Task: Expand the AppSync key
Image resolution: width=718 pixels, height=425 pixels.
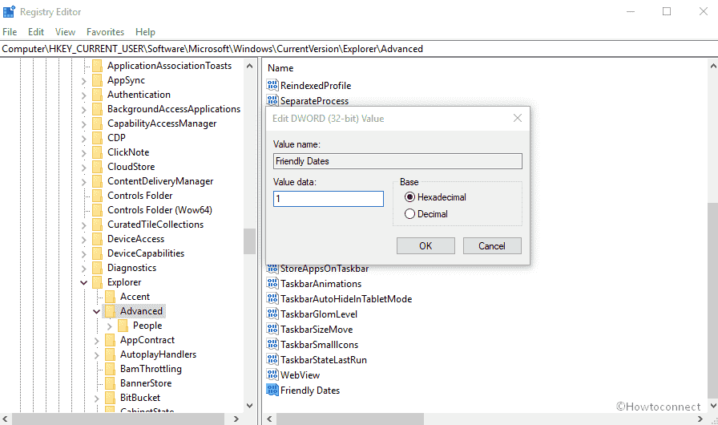Action: click(x=83, y=81)
